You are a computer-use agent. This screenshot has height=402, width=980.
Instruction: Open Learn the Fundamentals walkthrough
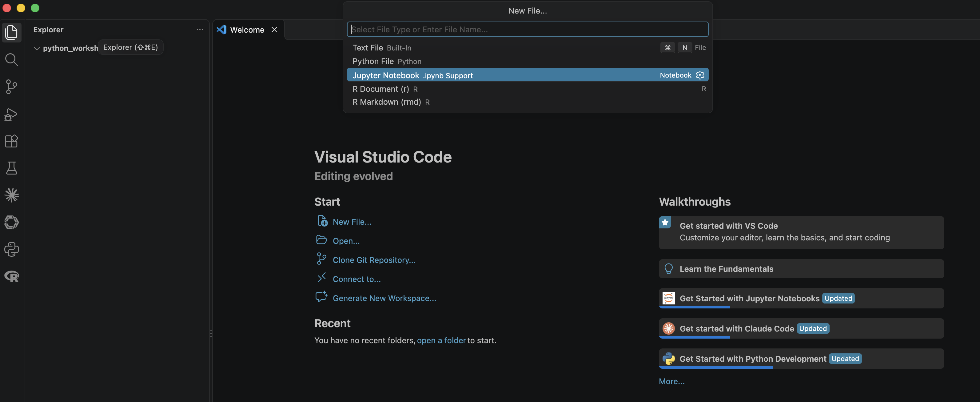[801, 269]
